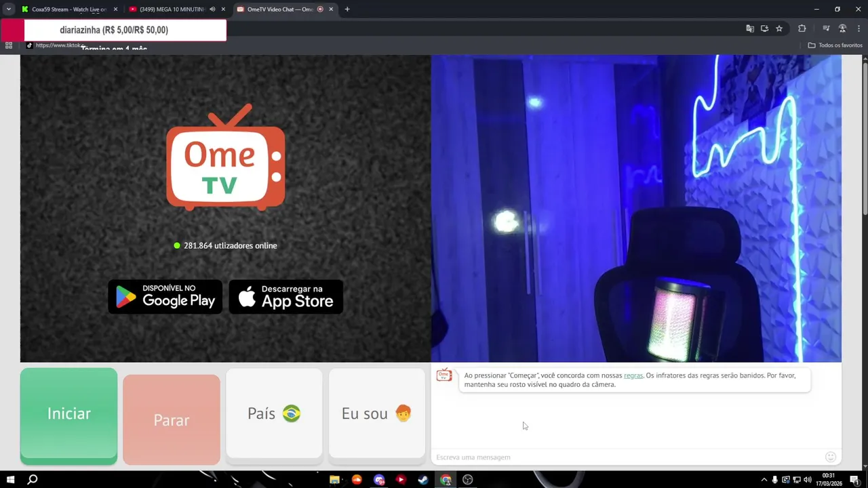Open the Chrome three-dot menu
The height and width of the screenshot is (488, 868).
pos(859,28)
